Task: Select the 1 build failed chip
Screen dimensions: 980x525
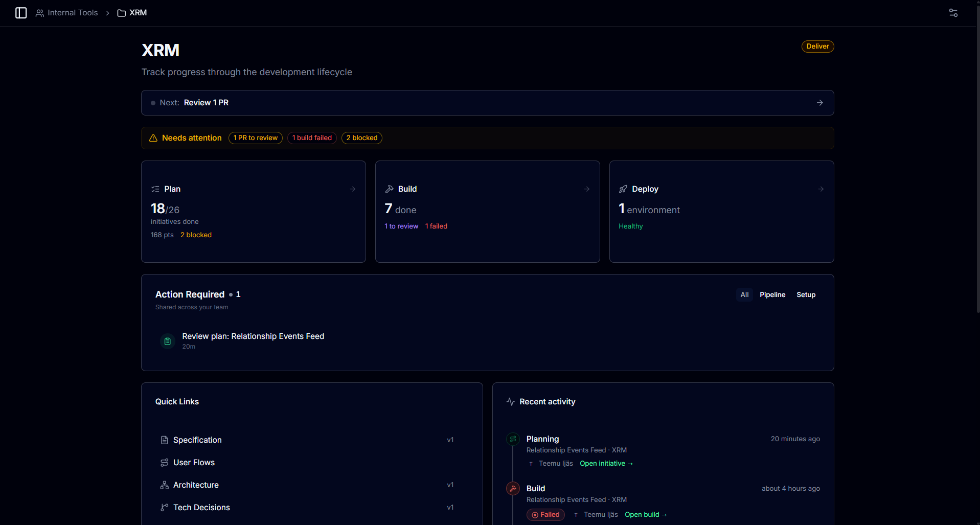Action: (x=312, y=138)
